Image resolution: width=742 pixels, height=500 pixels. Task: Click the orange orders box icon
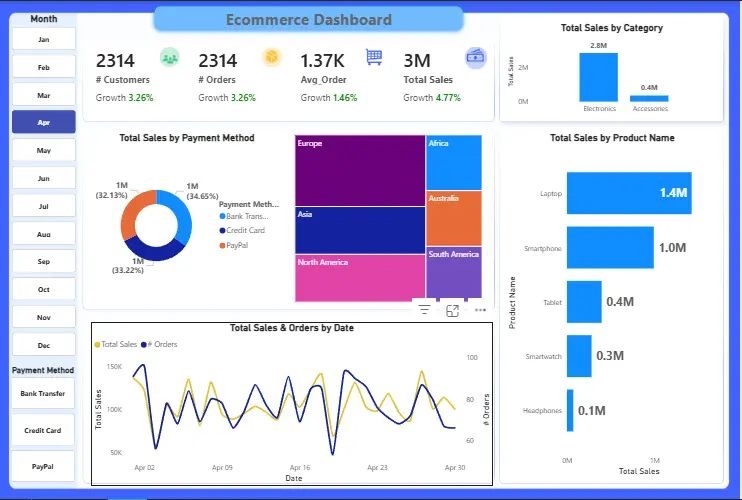coord(272,57)
